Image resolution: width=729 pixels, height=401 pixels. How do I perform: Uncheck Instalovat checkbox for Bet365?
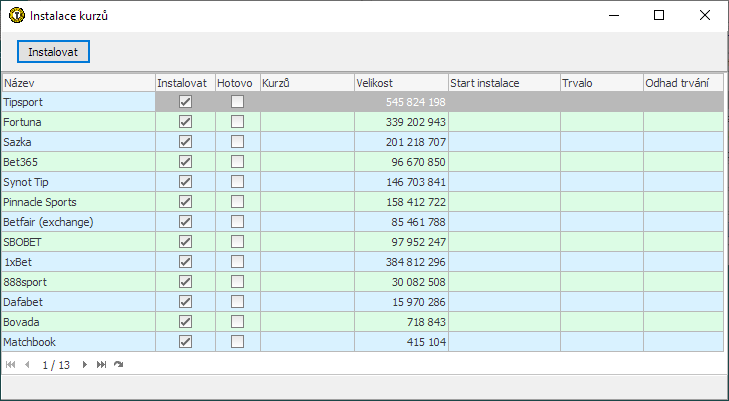pos(186,162)
